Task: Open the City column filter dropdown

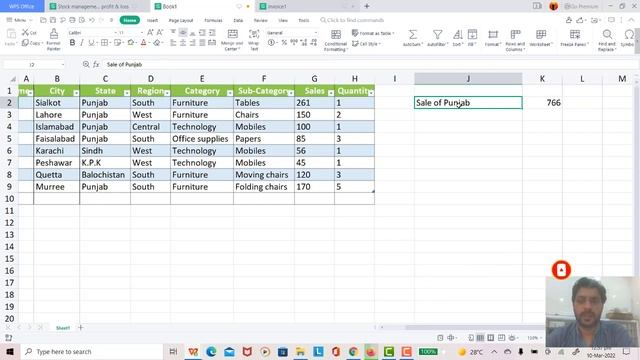Action: [76, 93]
